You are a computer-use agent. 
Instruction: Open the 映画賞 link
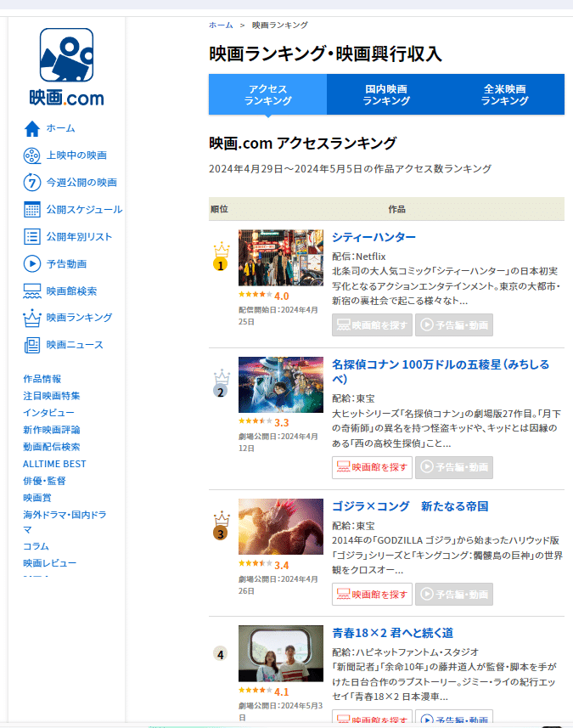click(x=37, y=498)
